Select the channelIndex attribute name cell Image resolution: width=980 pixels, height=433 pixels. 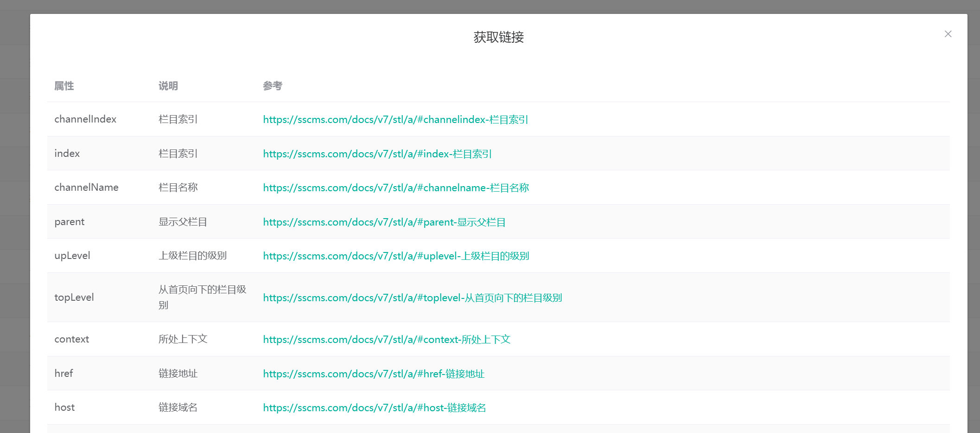(85, 119)
